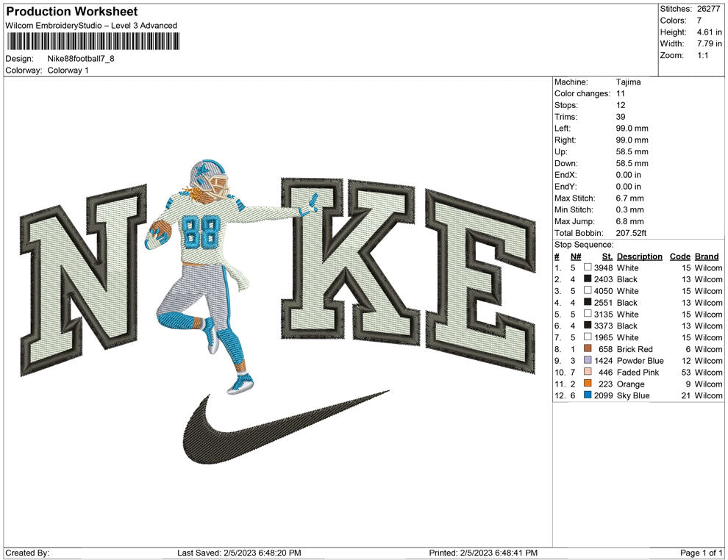Click the Wilcom EmbroideryStudio subtitle
728x560 pixels.
pyautogui.click(x=91, y=26)
